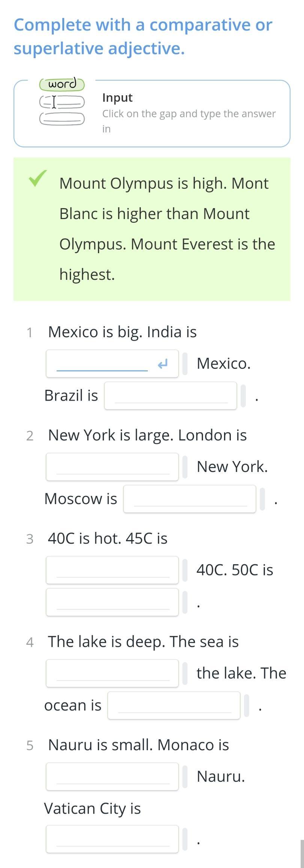Click the grey marker beside the Brazil gap
The image size is (304, 868).
pos(243,396)
